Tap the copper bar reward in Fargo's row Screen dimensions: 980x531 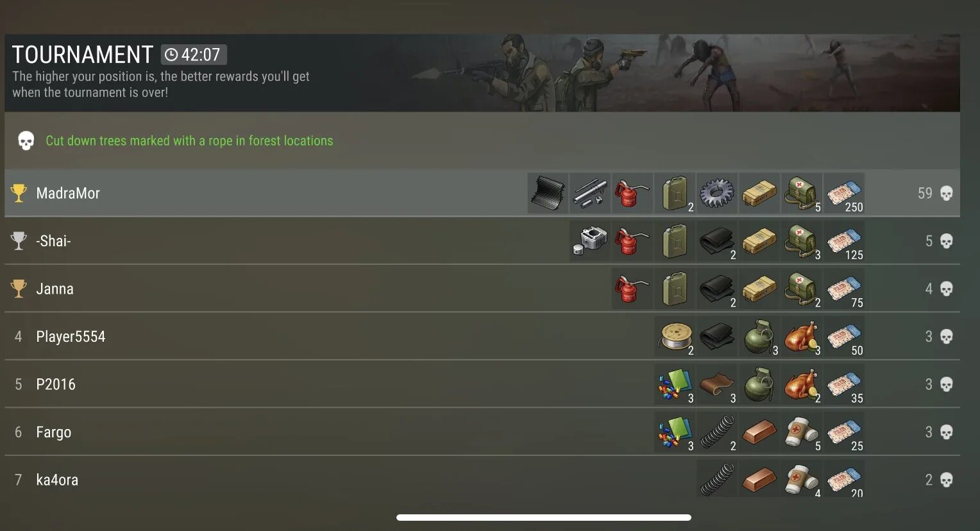[x=759, y=432]
